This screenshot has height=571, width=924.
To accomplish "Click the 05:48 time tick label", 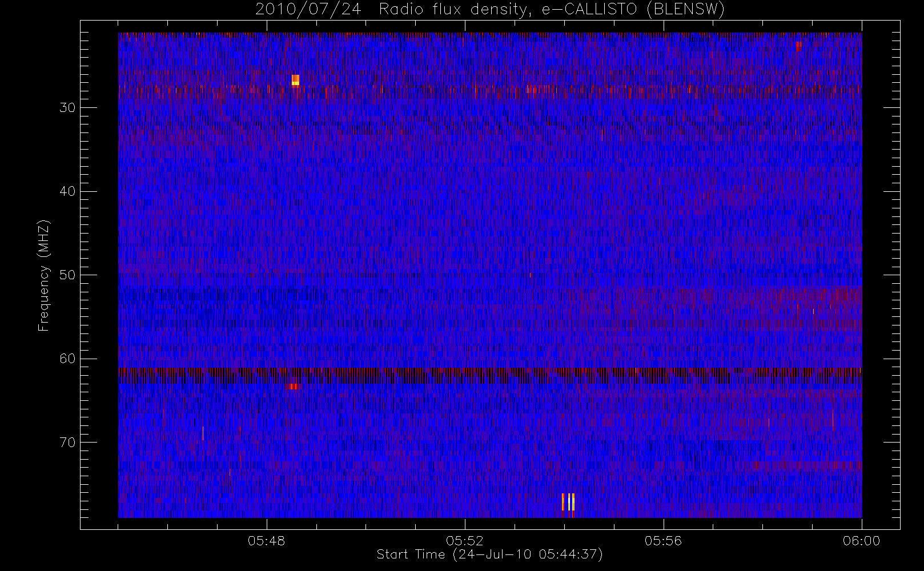I will (x=267, y=541).
